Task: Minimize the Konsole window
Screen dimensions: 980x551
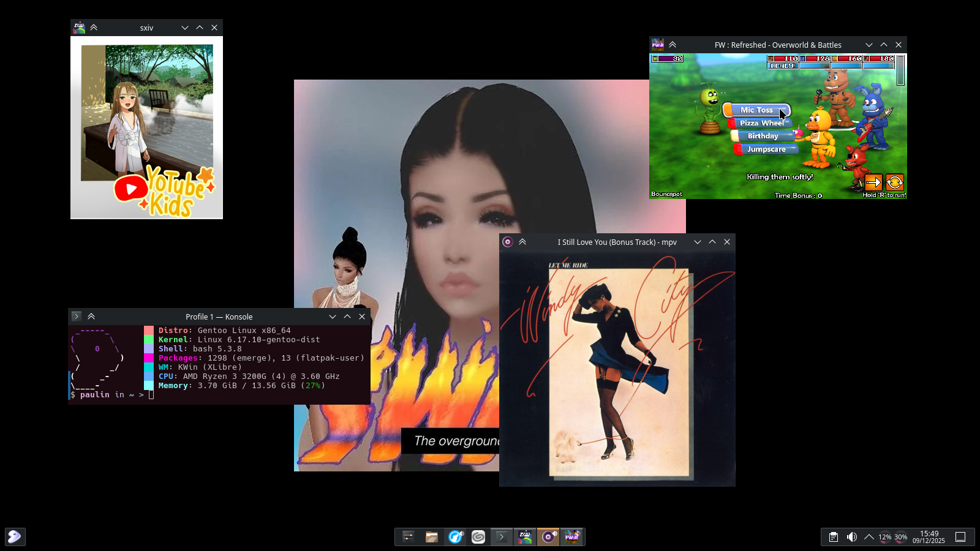Action: click(333, 317)
